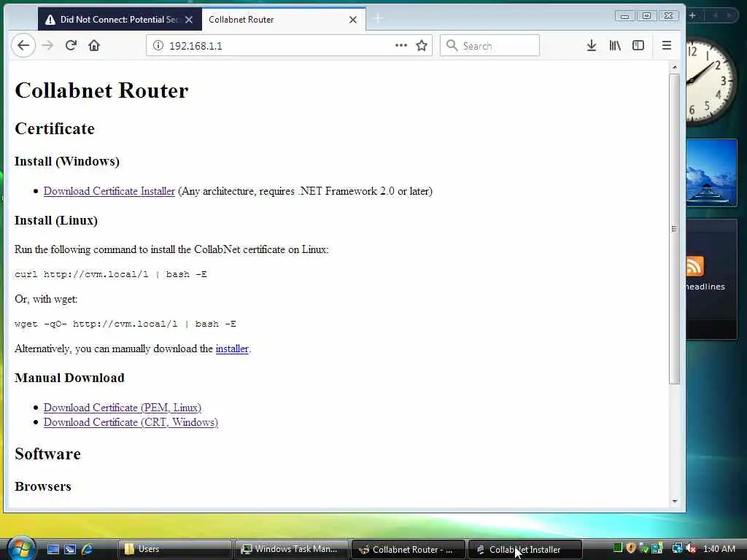Close the Did Not Connect tab
This screenshot has width=747, height=560.
(x=189, y=20)
